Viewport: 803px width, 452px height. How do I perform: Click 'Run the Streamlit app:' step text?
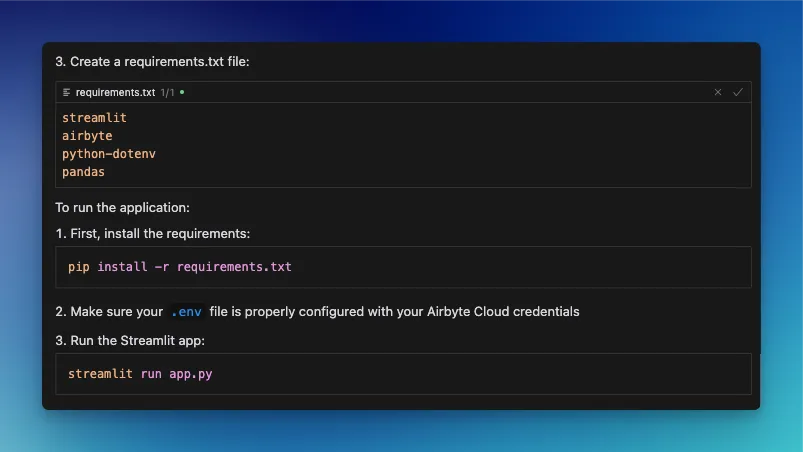click(137, 340)
